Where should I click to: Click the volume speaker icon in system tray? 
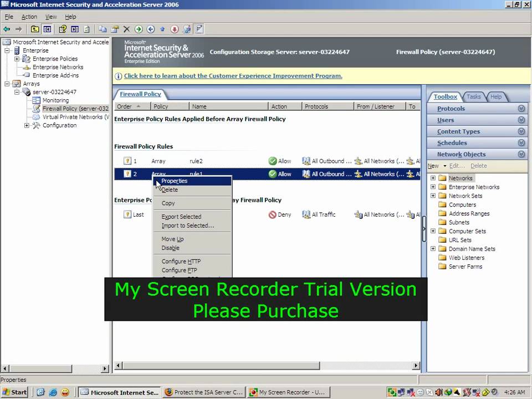coord(438,392)
